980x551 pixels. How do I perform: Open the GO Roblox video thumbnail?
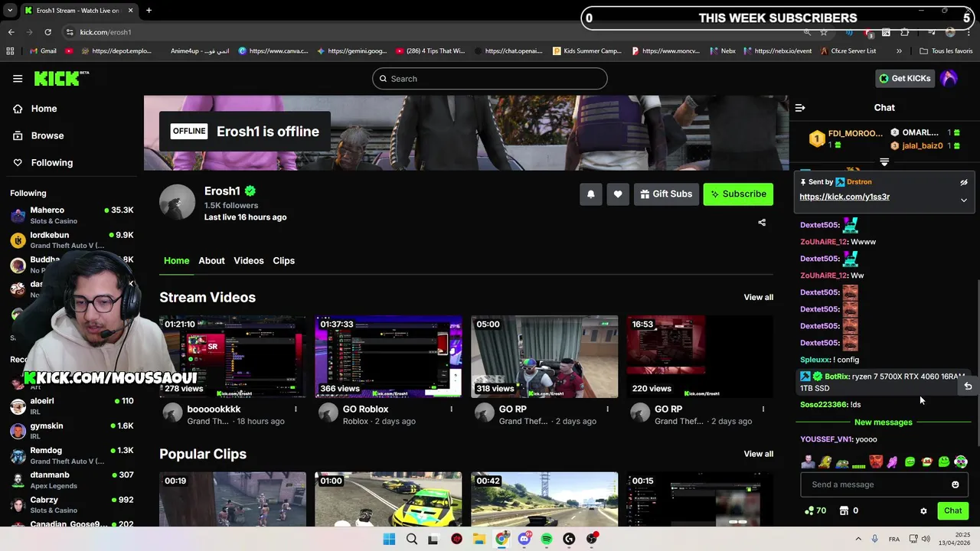click(388, 357)
